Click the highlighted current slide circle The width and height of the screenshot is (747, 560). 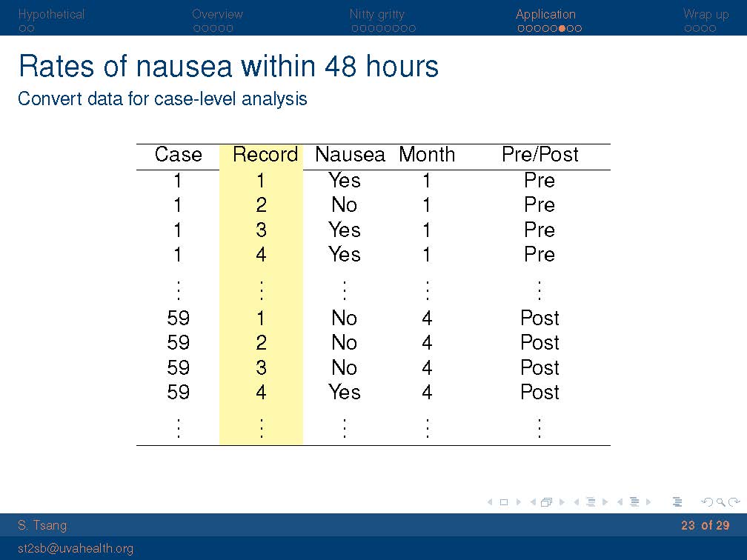point(562,29)
